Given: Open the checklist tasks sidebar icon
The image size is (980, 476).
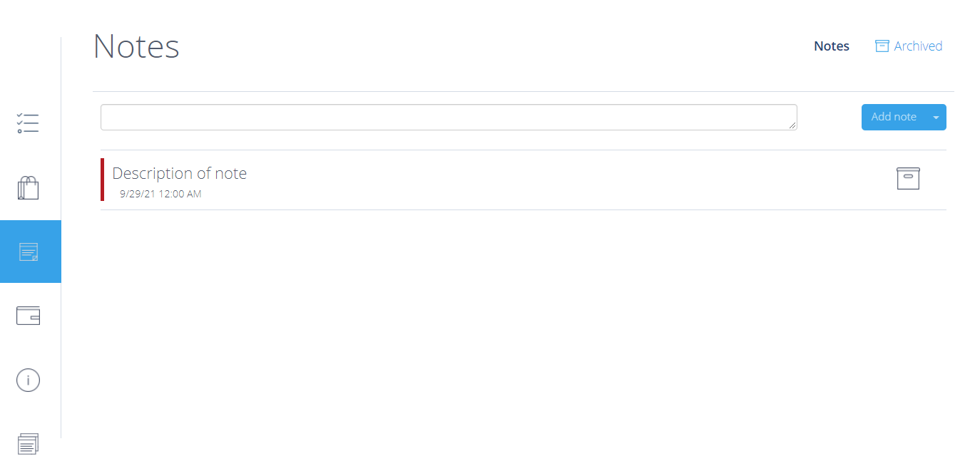Looking at the screenshot, I should [28, 123].
